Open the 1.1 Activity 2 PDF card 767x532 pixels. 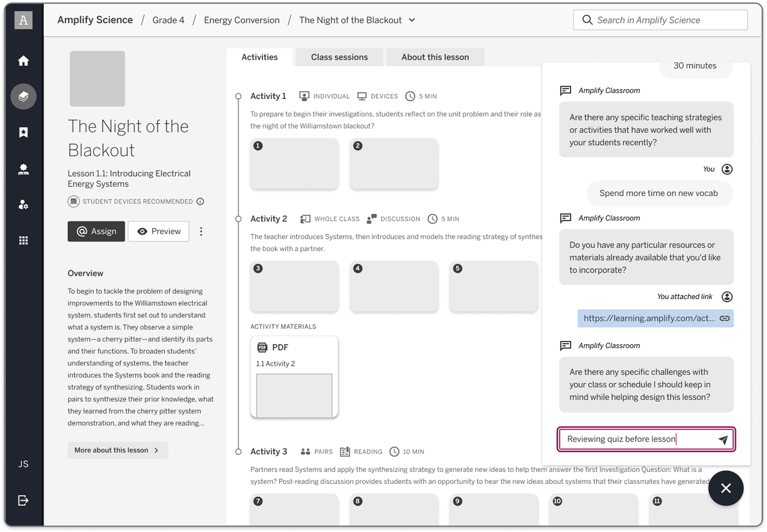pyautogui.click(x=295, y=377)
